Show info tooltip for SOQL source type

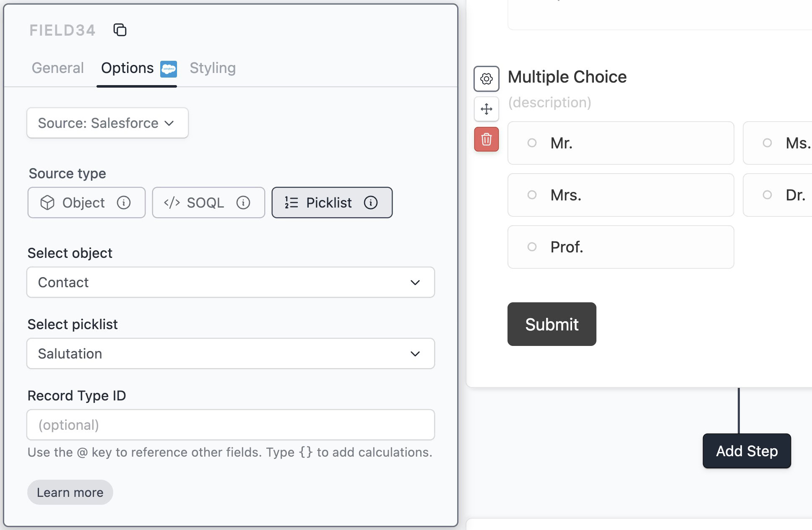tap(243, 203)
